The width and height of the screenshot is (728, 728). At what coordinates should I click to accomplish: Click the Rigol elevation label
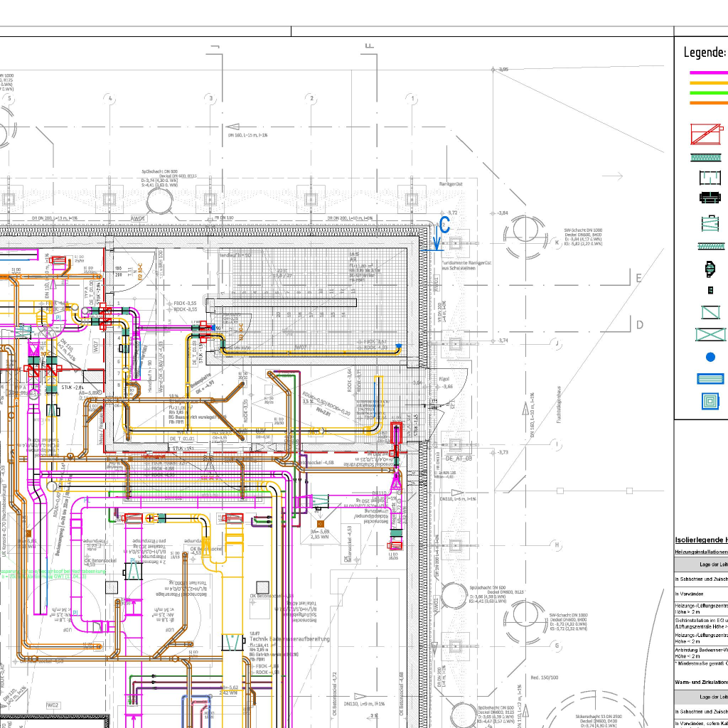tap(446, 379)
